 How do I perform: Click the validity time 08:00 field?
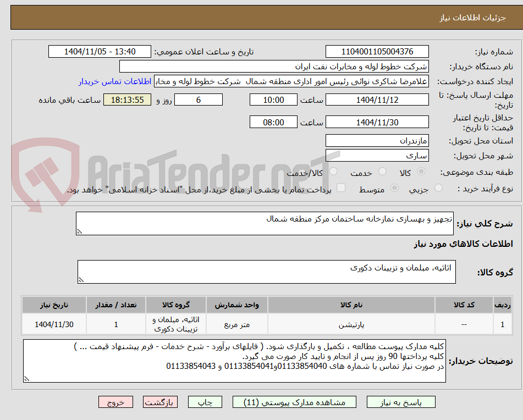tap(273, 122)
